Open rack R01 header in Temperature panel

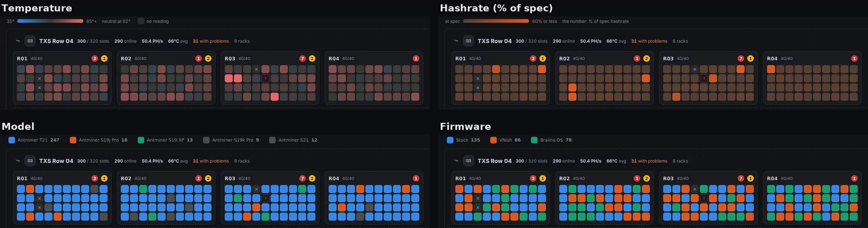point(62,59)
